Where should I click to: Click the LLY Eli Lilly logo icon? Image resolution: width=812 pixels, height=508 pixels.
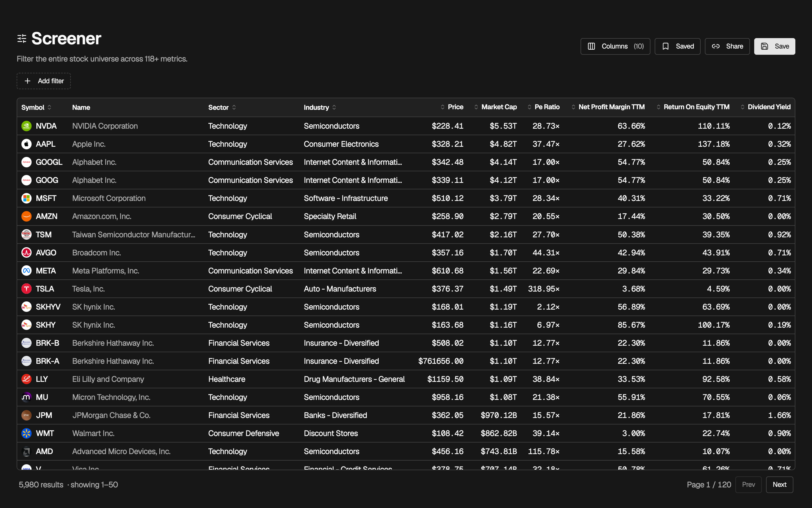[x=27, y=379]
